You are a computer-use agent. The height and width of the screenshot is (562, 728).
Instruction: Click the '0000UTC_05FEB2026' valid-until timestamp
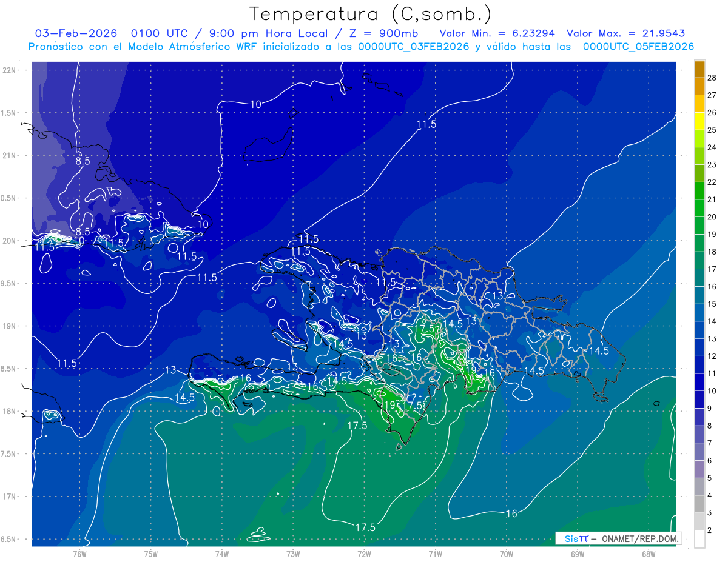pos(638,47)
